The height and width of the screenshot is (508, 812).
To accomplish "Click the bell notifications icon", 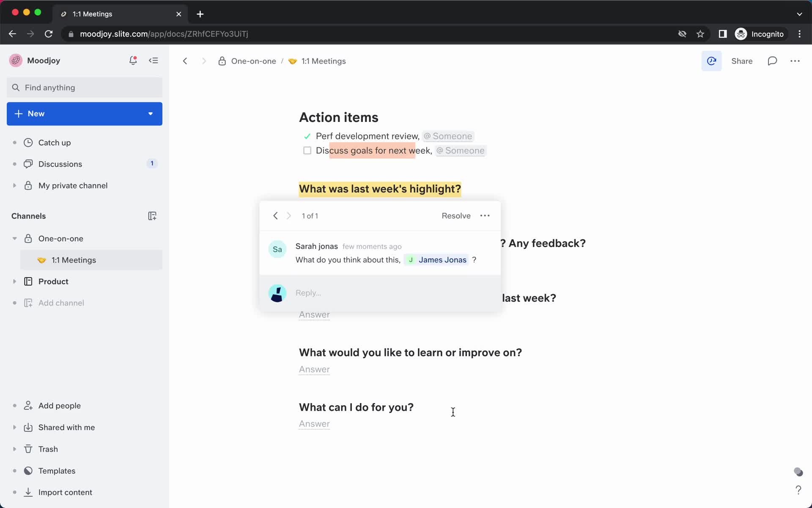I will (x=133, y=60).
